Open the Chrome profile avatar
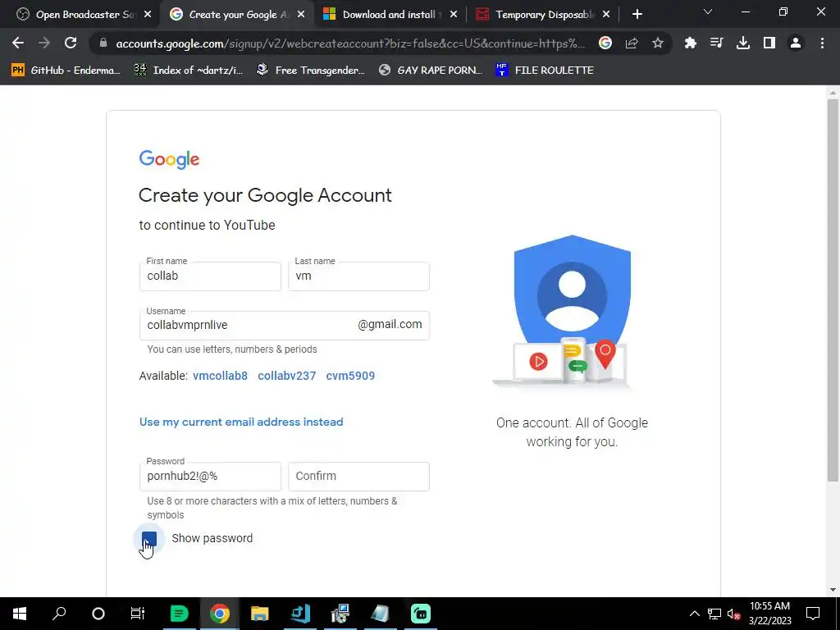The image size is (840, 630). coord(796,43)
